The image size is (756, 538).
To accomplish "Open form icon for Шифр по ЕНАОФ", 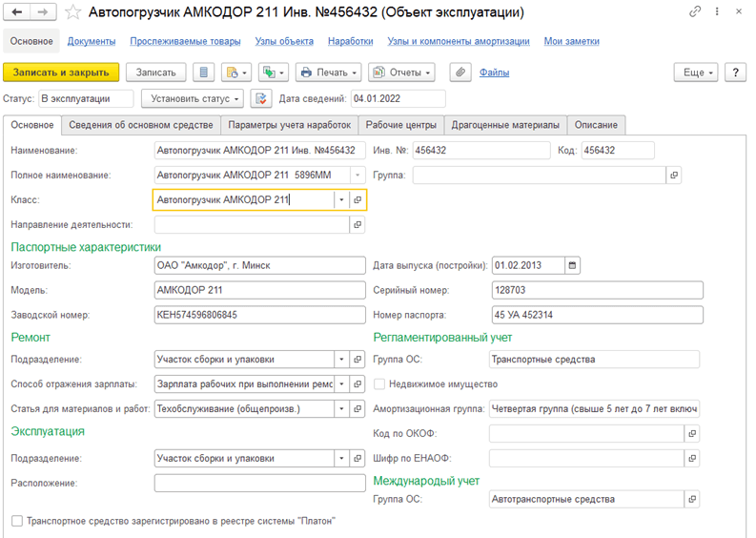I will pyautogui.click(x=692, y=459).
